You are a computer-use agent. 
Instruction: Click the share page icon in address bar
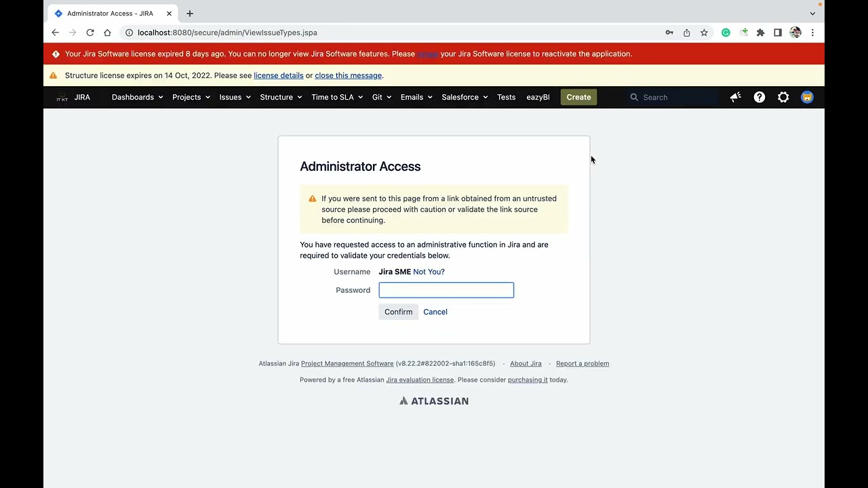coord(687,33)
